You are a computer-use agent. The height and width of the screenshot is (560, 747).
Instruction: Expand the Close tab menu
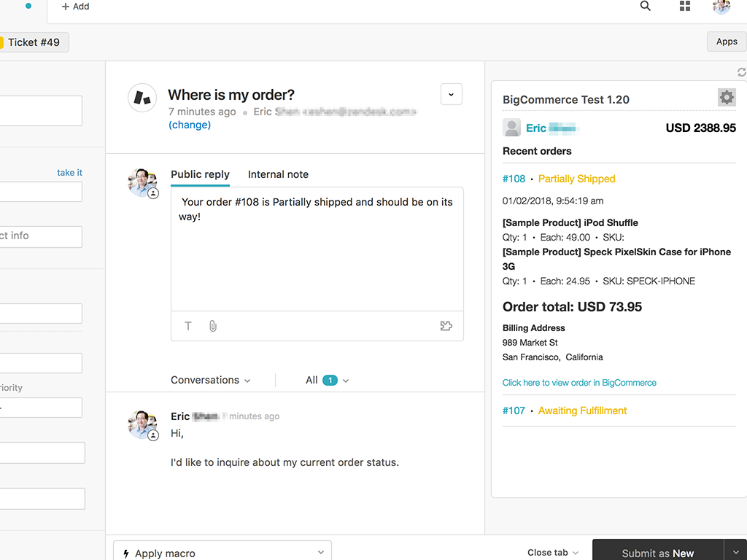(x=553, y=553)
